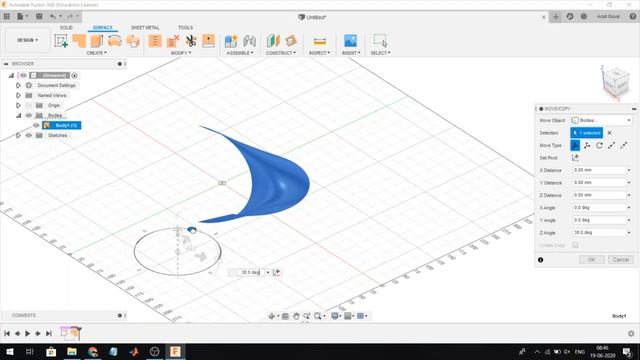Click the Stitch tool in Modify
Image resolution: width=640 pixels, height=360 pixels.
point(155,40)
